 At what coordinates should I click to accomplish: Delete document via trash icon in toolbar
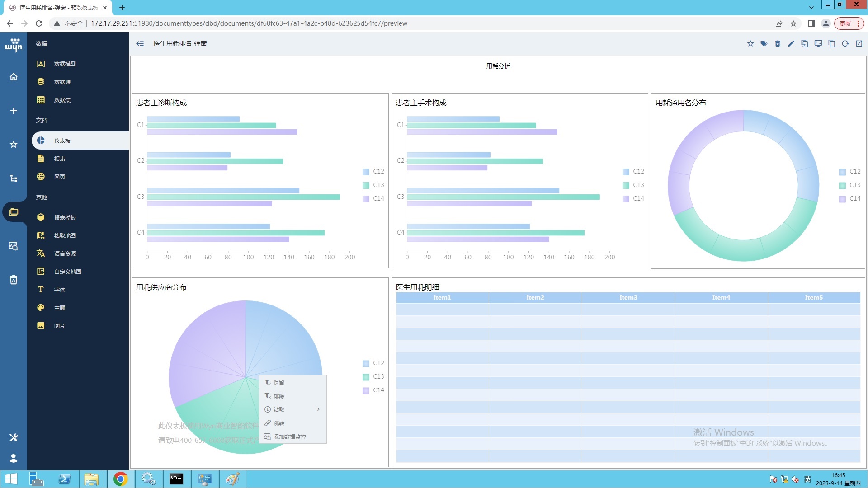pyautogui.click(x=777, y=44)
